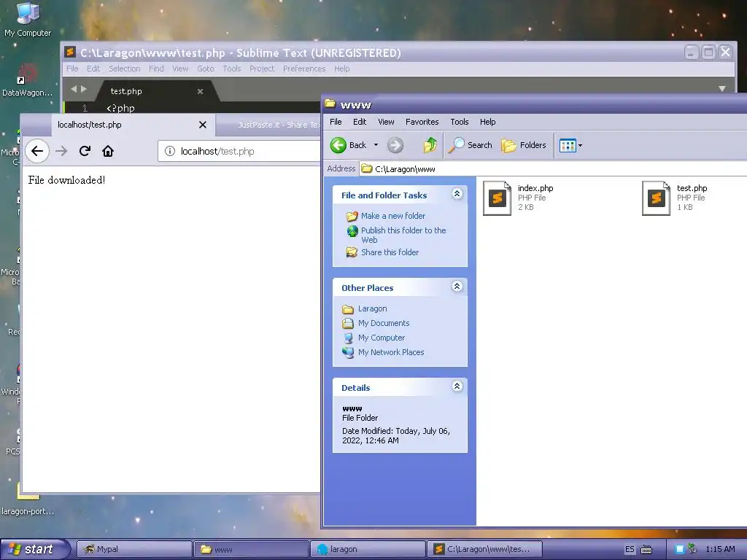Click the Laragon folder icon in Other Places

(x=348, y=309)
